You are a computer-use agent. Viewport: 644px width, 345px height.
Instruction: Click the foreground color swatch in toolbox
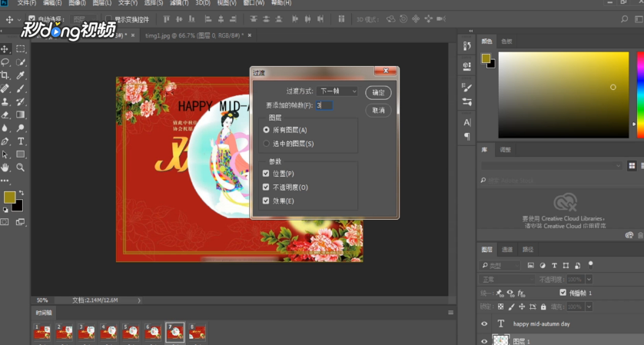point(9,197)
